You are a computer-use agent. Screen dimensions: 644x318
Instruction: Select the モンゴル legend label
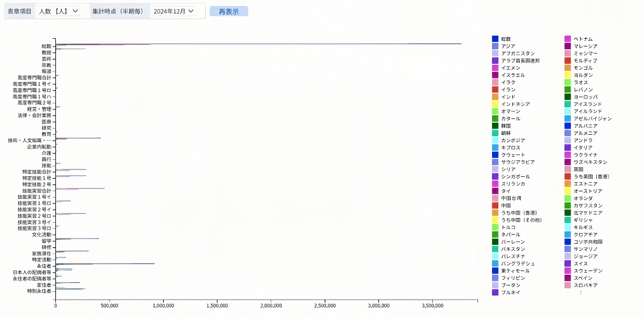583,68
